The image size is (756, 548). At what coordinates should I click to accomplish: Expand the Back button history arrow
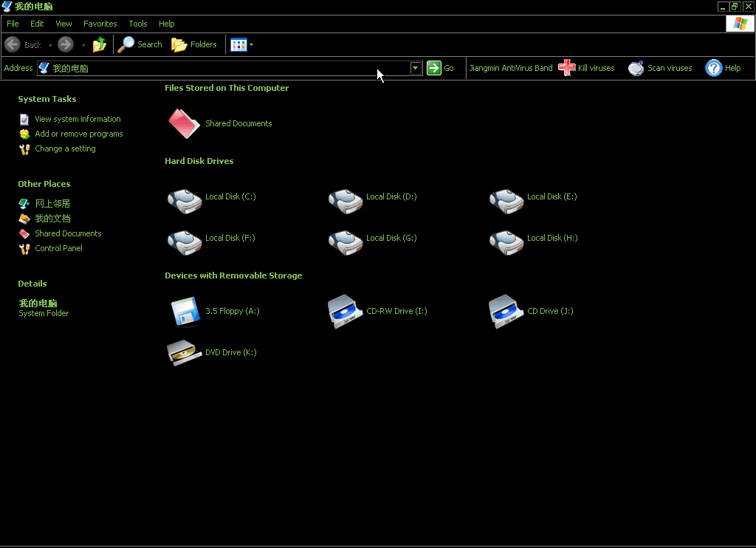50,46
